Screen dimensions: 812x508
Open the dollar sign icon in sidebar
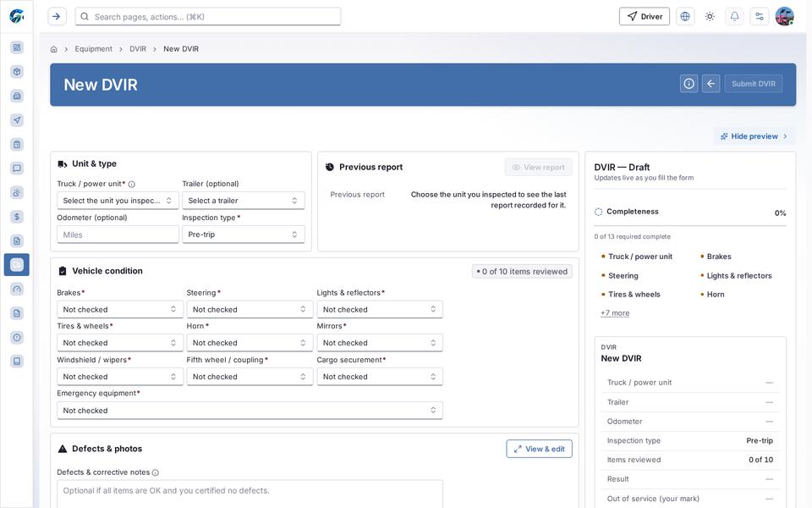(x=17, y=217)
